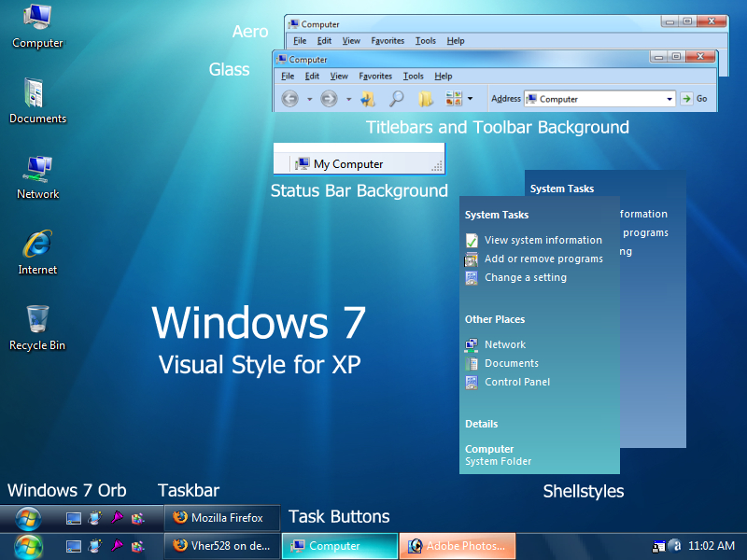Image resolution: width=747 pixels, height=560 pixels.
Task: Select the Network desktop icon
Action: (x=37, y=177)
